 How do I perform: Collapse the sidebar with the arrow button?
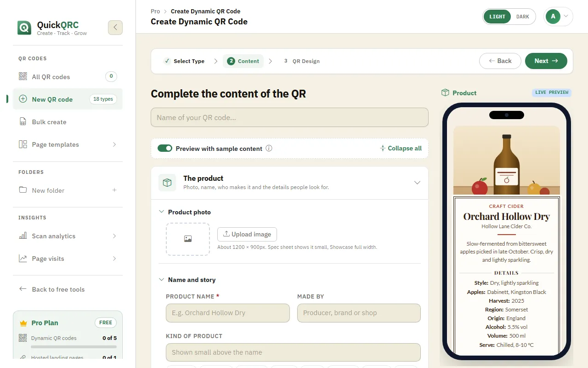(x=115, y=28)
